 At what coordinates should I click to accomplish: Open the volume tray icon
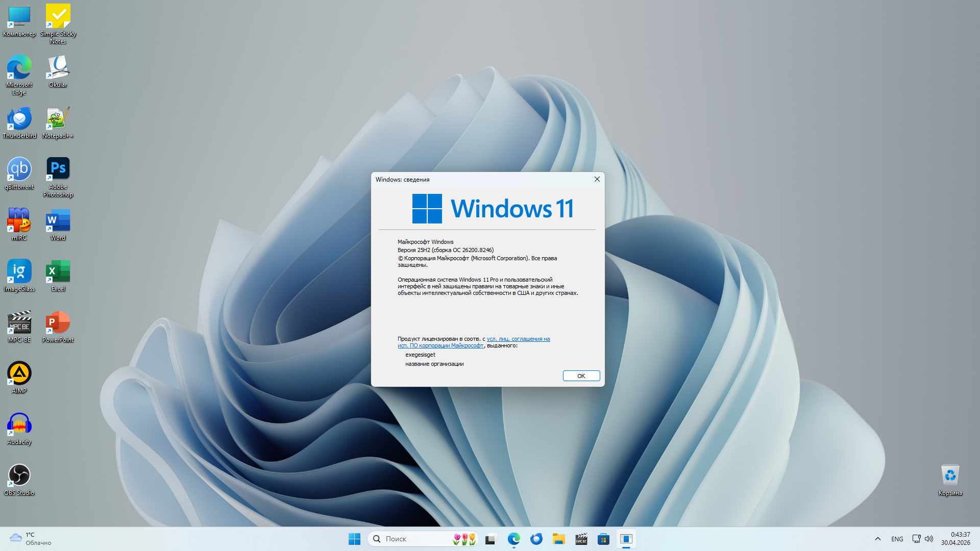[929, 539]
